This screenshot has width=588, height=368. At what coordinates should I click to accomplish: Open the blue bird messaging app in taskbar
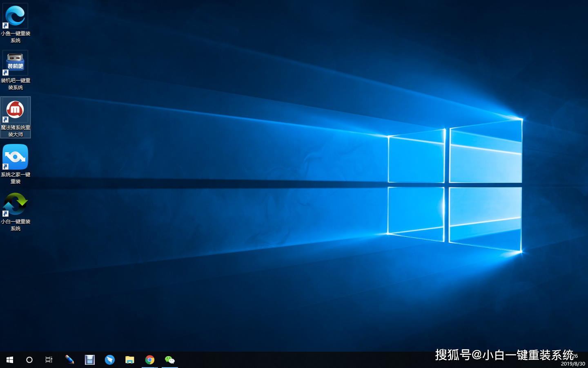click(110, 359)
